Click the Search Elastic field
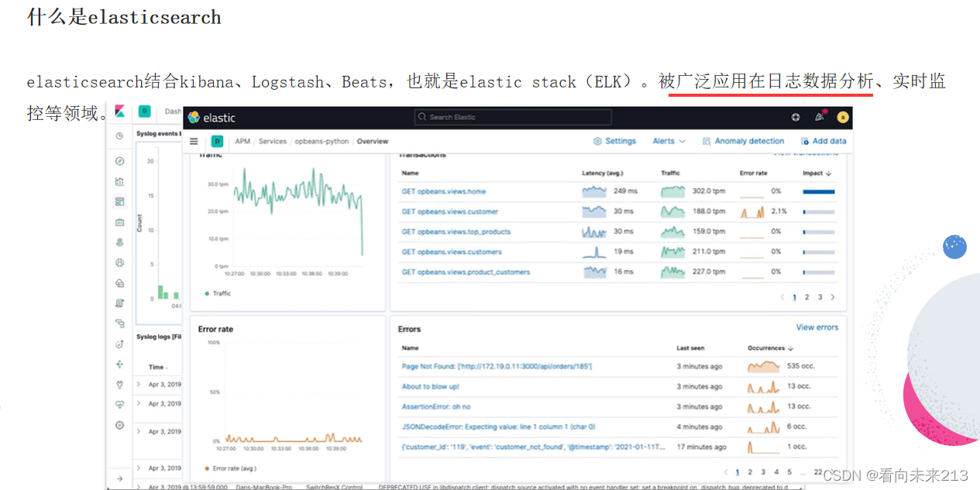 pos(513,117)
